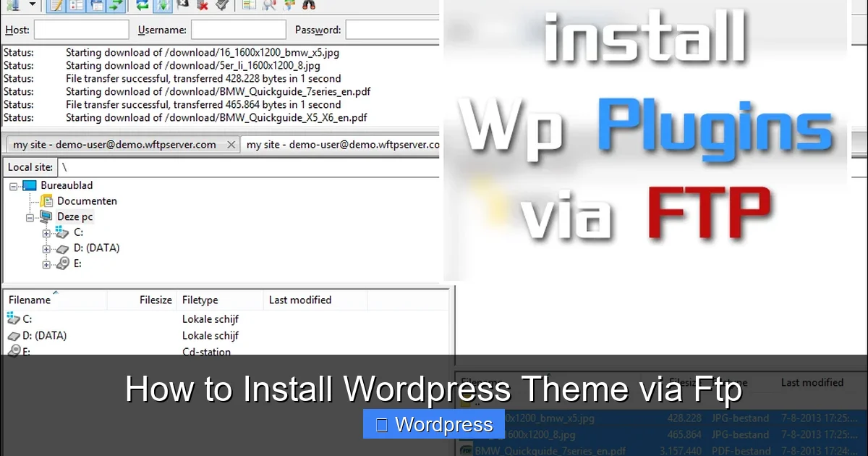Search for files with binoculars icon
The width and height of the screenshot is (868, 456).
point(309,4)
